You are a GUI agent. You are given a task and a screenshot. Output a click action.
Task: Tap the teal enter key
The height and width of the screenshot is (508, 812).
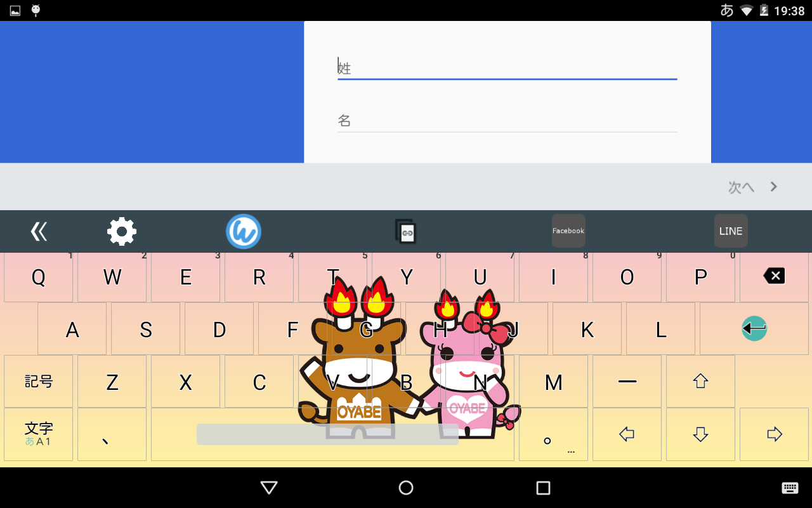pyautogui.click(x=754, y=329)
